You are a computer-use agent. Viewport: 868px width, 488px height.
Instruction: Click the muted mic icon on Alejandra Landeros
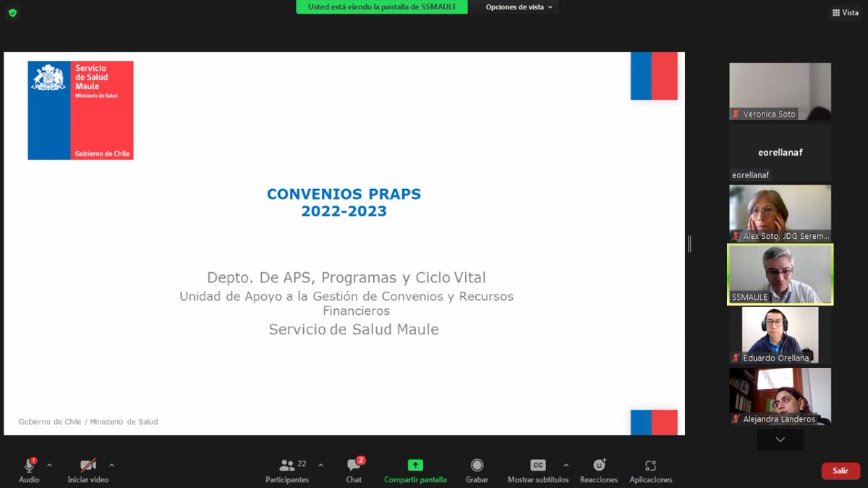click(x=736, y=419)
